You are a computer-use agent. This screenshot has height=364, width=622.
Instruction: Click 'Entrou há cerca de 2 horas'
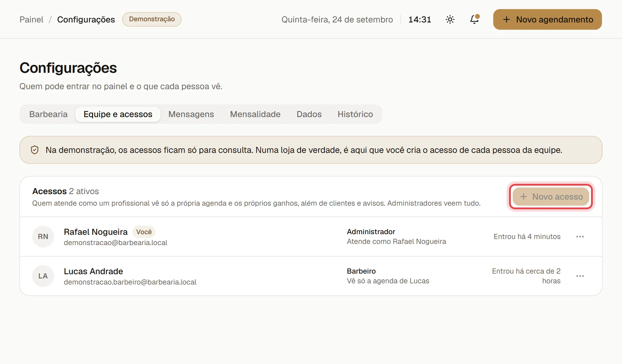pyautogui.click(x=526, y=276)
